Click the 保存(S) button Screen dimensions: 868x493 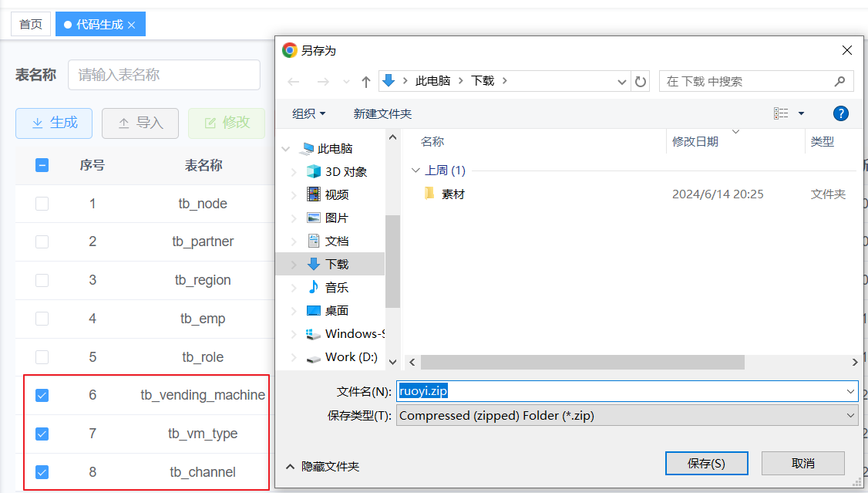click(706, 463)
